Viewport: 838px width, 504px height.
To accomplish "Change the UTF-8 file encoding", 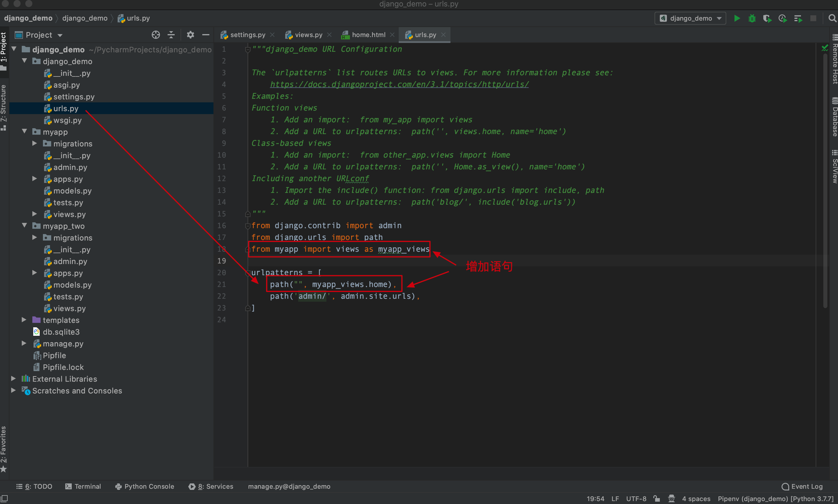I will (636, 499).
